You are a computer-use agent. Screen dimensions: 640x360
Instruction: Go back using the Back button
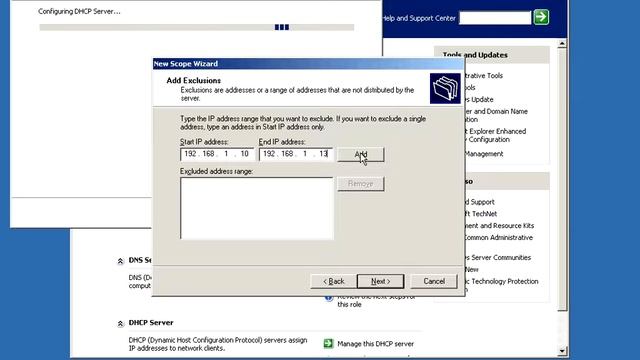[x=333, y=281]
